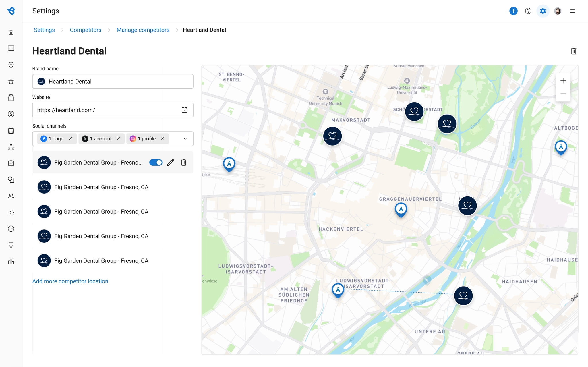588x367 pixels.
Task: Open the Ticketing shapes icon in sidebar
Action: pos(11,179)
